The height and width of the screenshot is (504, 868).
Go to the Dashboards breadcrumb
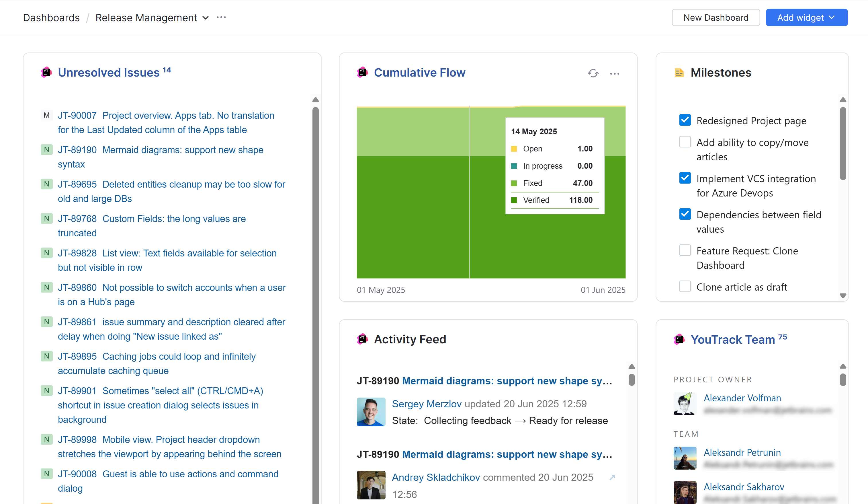(x=51, y=17)
